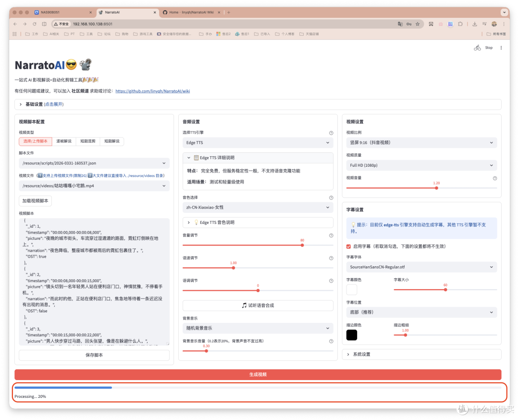Viewport: 519px width, 420px height.
Task: Open new browser tab with plus icon
Action: 228,12
